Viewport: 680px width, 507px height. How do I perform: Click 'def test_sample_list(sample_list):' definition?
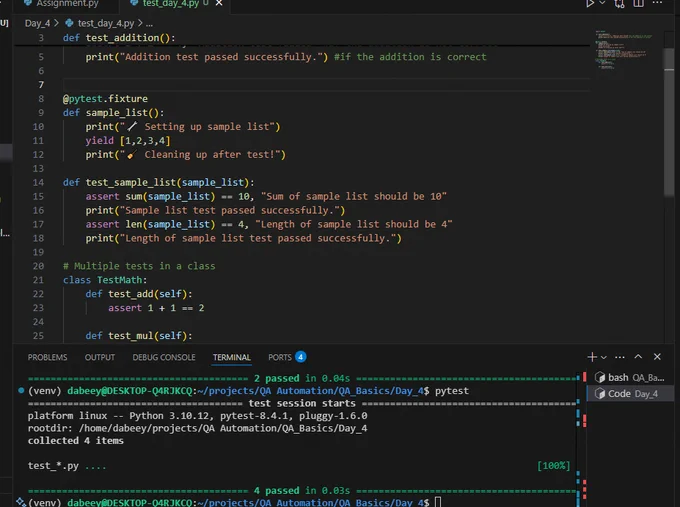(x=159, y=183)
